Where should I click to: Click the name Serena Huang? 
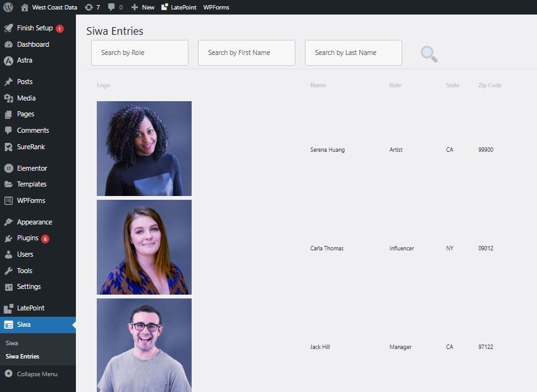pyautogui.click(x=328, y=150)
